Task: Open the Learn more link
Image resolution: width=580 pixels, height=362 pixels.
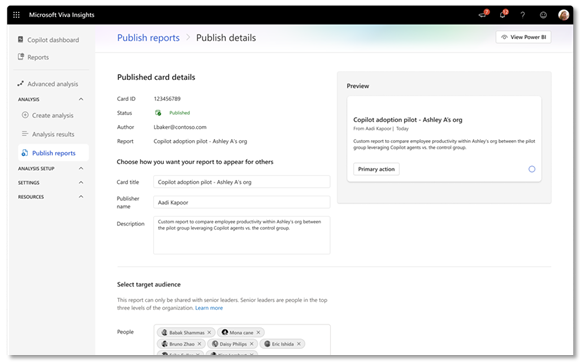Action: (x=209, y=308)
